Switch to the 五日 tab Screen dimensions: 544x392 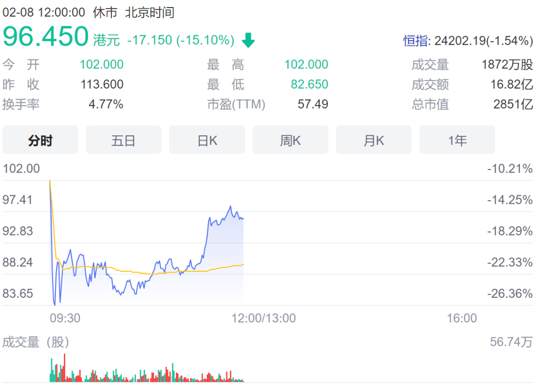pos(123,140)
